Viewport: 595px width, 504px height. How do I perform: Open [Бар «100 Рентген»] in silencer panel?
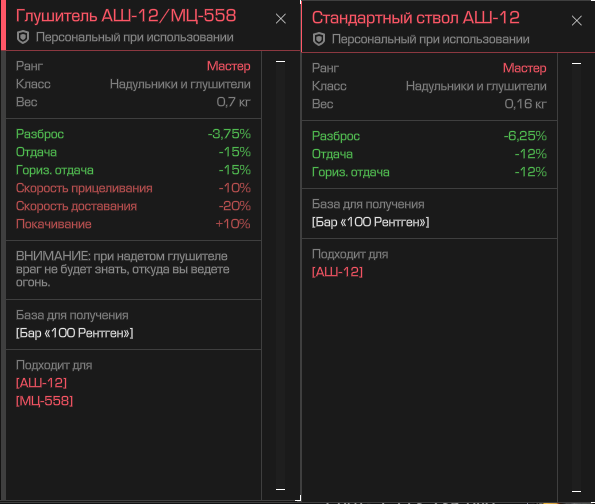(x=74, y=333)
